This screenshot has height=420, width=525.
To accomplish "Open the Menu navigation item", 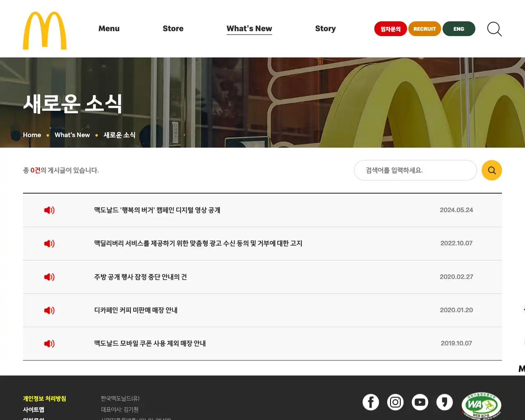I will (109, 29).
